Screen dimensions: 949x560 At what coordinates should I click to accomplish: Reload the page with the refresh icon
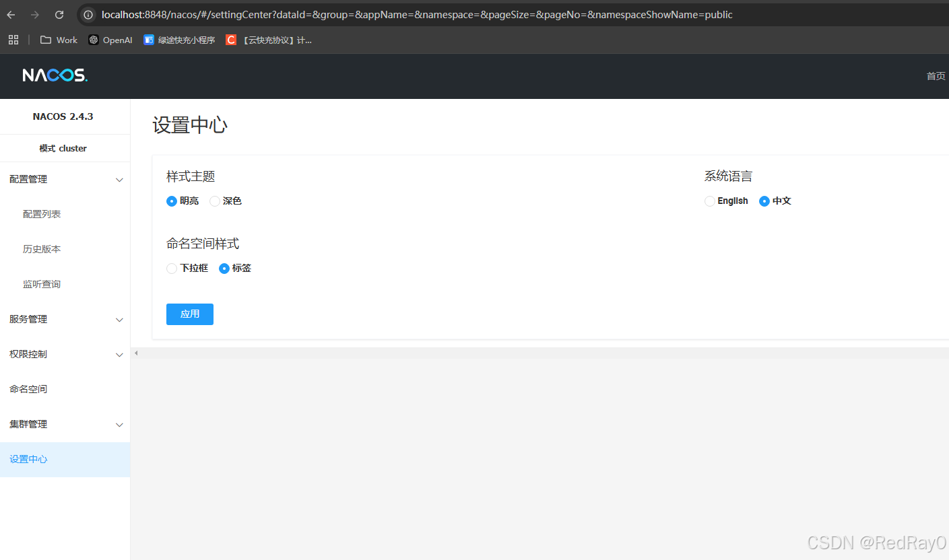tap(59, 14)
